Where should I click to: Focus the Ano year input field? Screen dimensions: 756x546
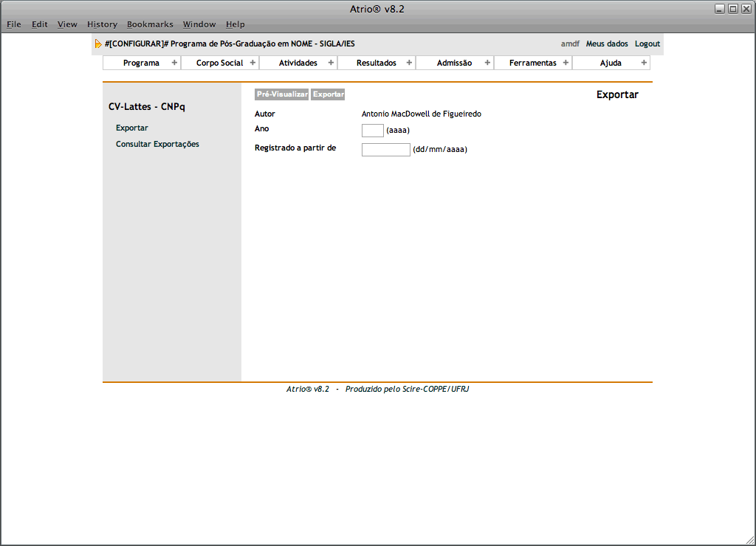pos(372,131)
